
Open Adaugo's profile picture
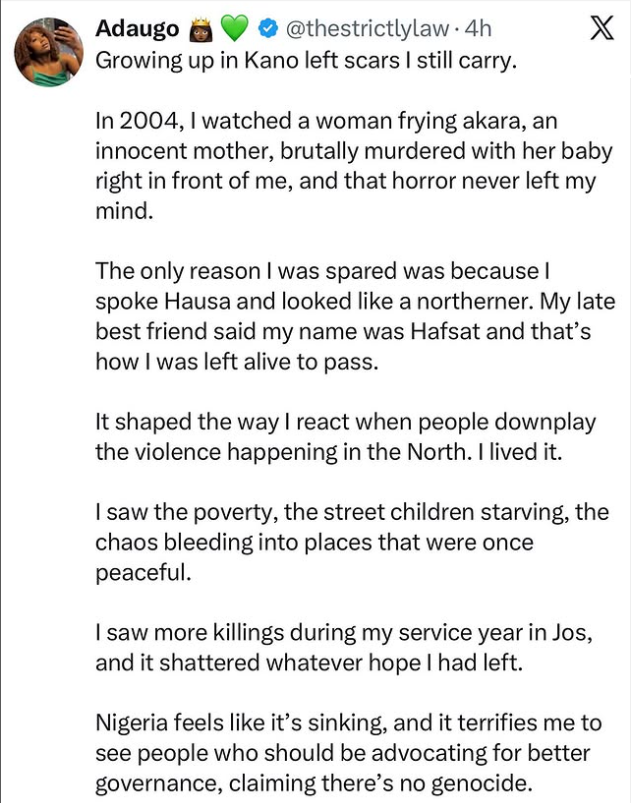[49, 51]
